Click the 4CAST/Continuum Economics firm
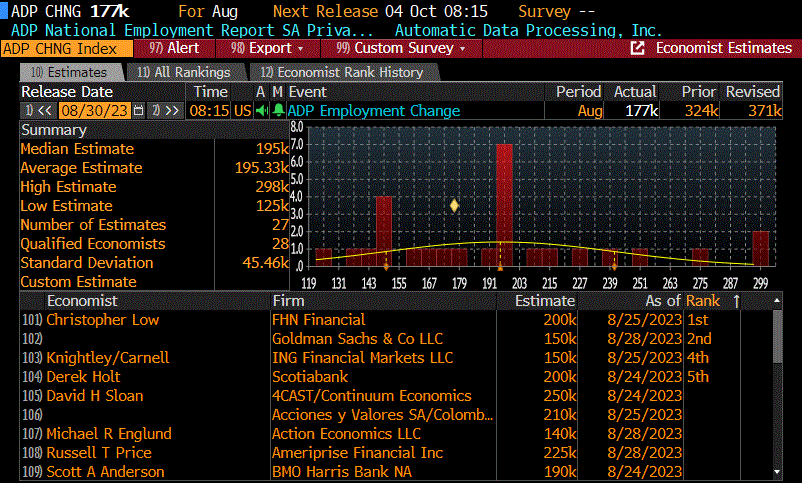The image size is (802, 483). pyautogui.click(x=372, y=396)
